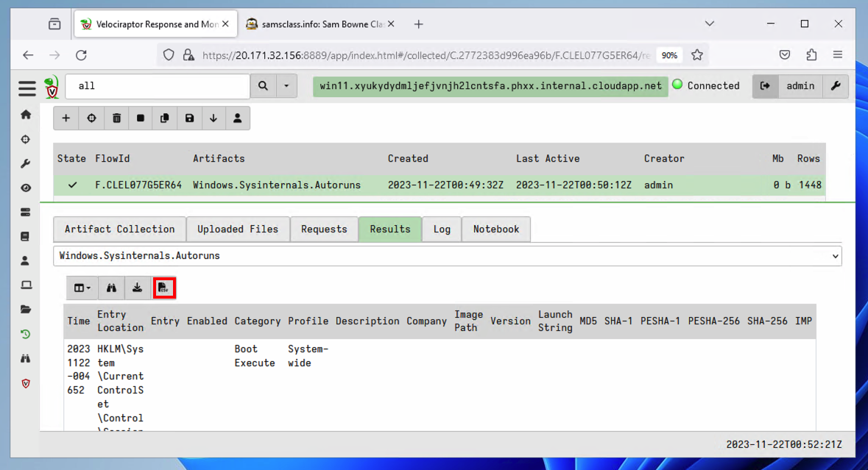
Task: Open Notebooks book icon in sidebar
Action: tap(26, 237)
